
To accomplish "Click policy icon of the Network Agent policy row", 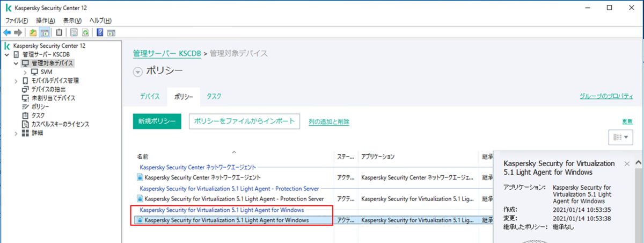I will pos(140,177).
